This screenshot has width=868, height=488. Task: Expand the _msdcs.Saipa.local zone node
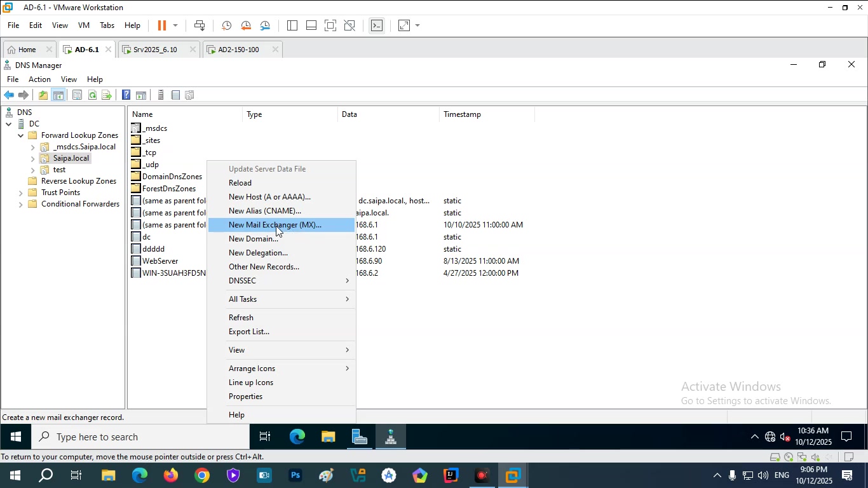32,147
